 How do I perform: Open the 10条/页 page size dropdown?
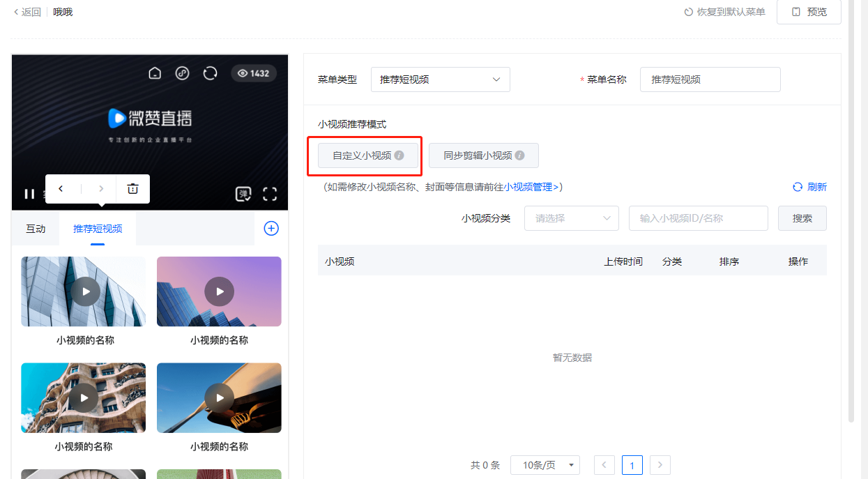pos(545,465)
